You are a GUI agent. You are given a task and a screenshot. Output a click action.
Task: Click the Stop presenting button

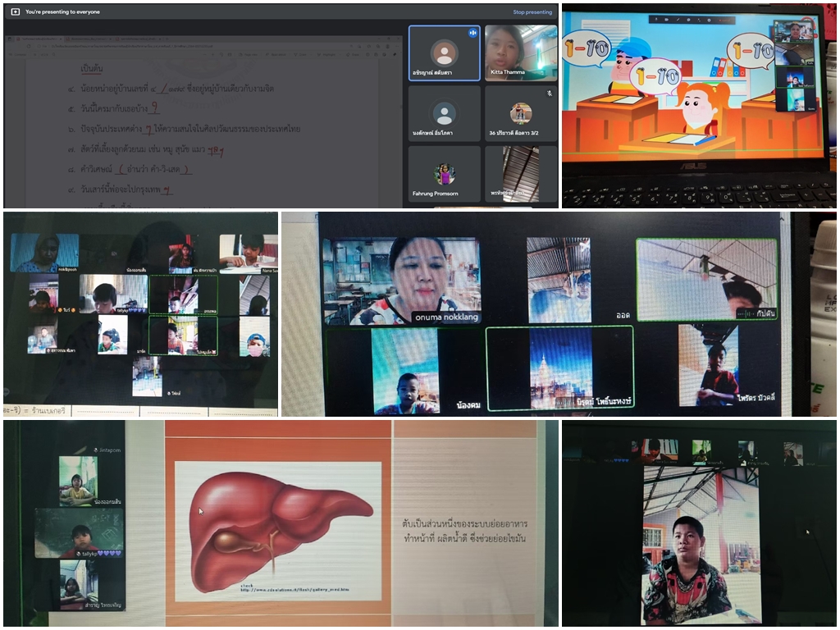click(532, 12)
